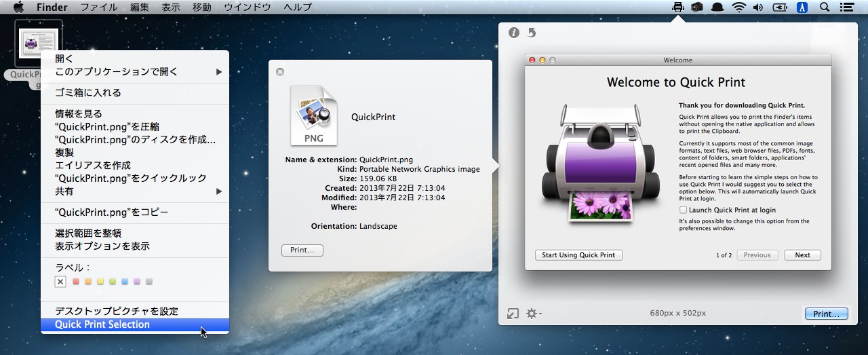Expand the このアプリケーションで開く submenu
The image size is (868, 355).
pyautogui.click(x=135, y=72)
